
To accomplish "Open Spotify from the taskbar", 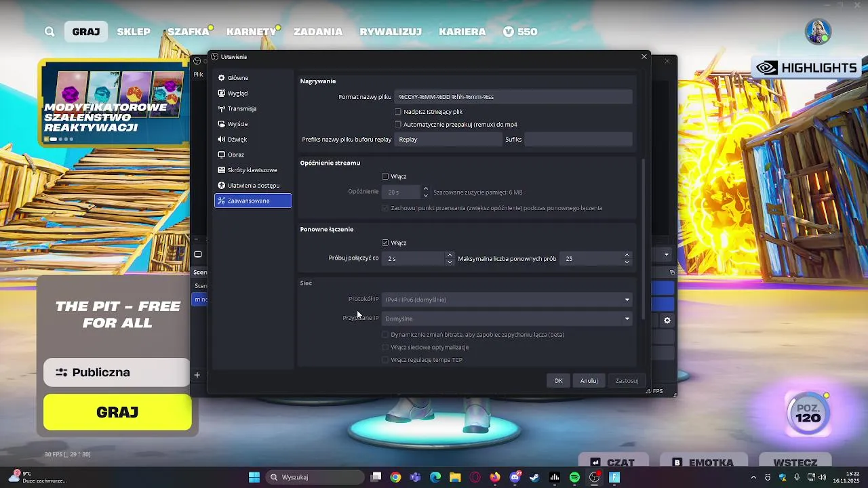I will (x=574, y=477).
